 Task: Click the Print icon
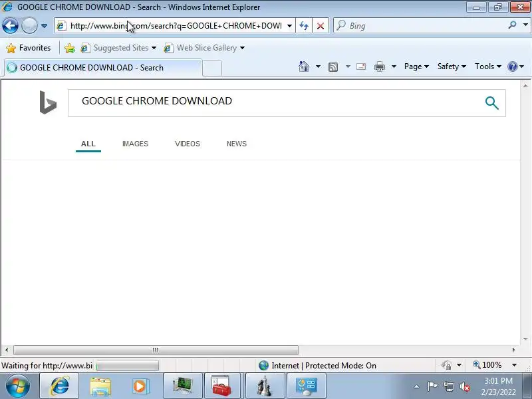coord(379,66)
